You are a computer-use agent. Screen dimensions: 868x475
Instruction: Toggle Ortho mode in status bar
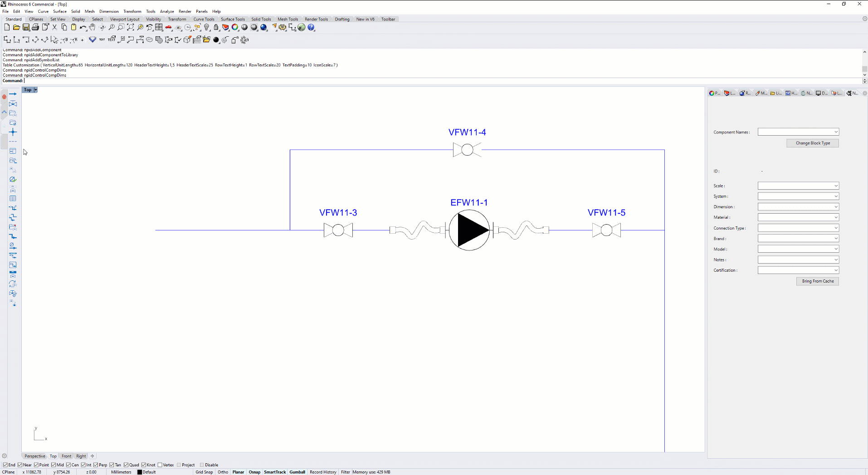[223, 472]
